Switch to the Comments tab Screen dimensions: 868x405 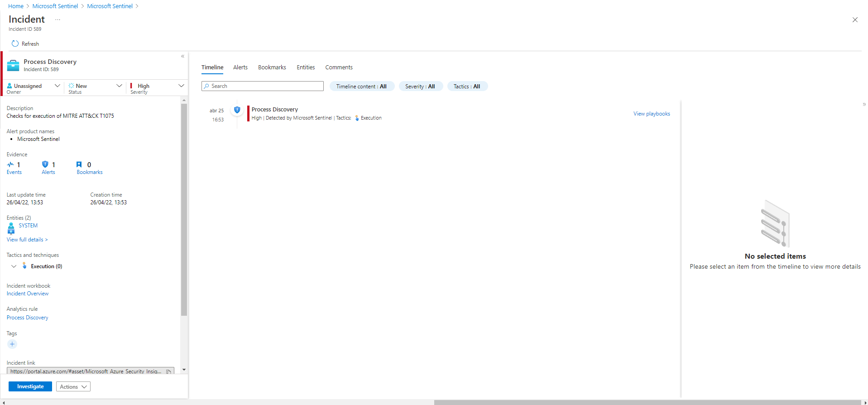point(339,67)
